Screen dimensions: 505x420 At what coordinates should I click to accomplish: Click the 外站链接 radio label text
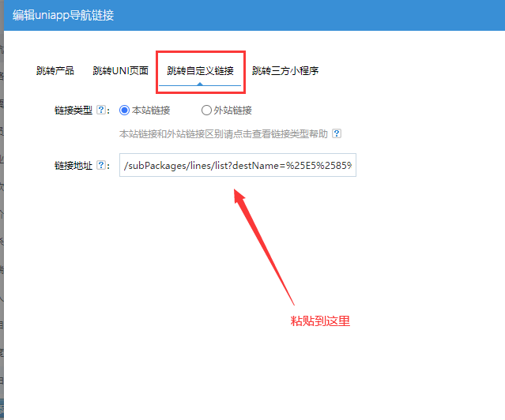[x=232, y=111]
